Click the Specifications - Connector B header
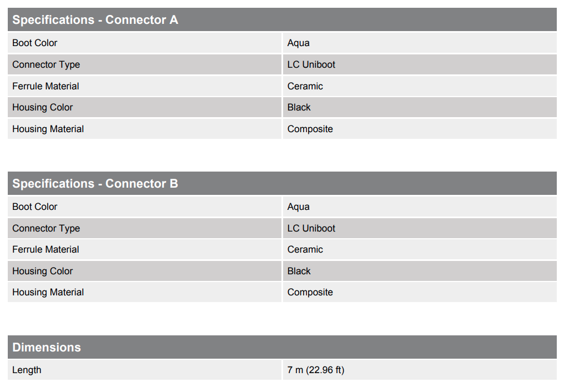Viewport: 569px width, 392px height. click(x=95, y=184)
